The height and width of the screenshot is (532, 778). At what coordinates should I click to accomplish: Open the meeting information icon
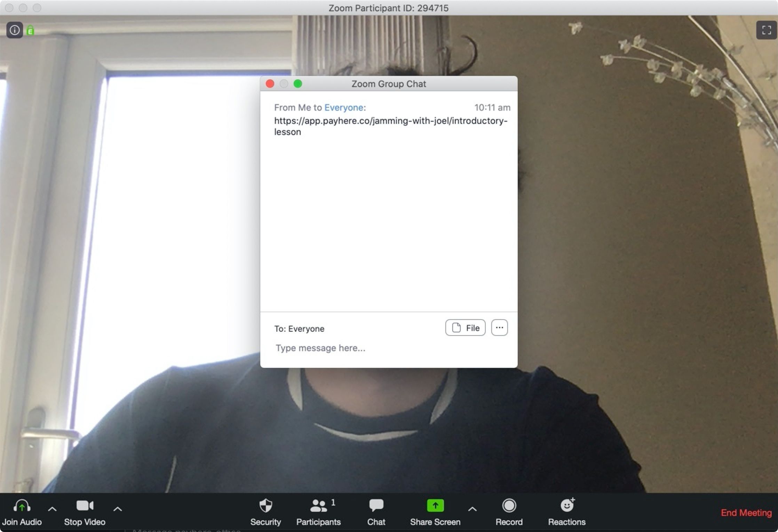15,30
